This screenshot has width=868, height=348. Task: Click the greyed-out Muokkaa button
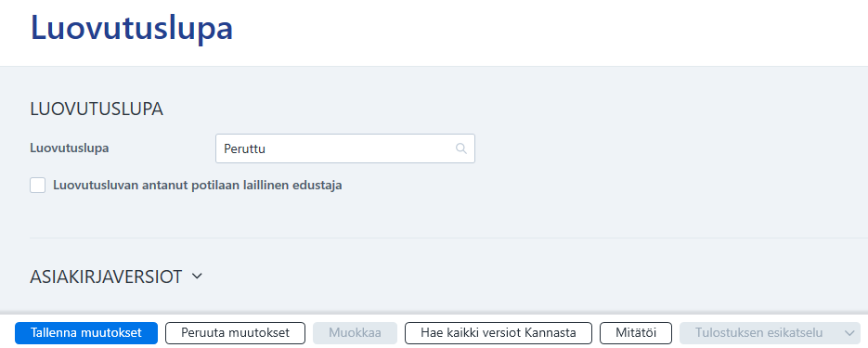[355, 333]
